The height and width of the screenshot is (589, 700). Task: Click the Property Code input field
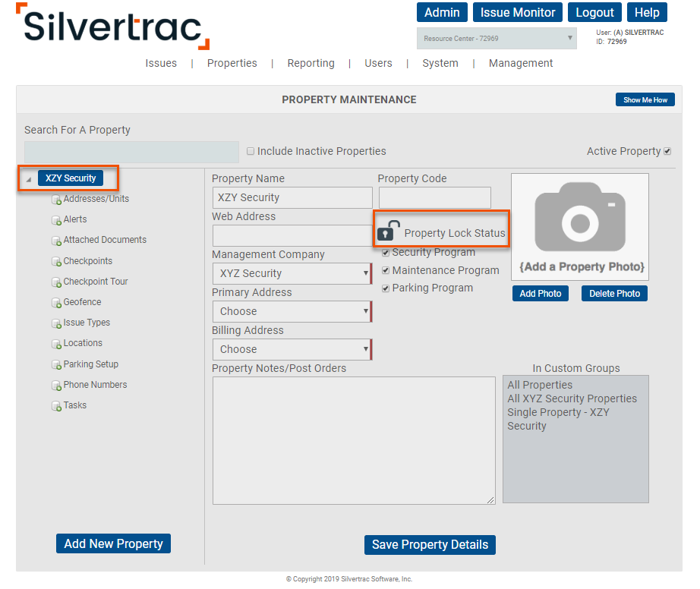coord(435,197)
